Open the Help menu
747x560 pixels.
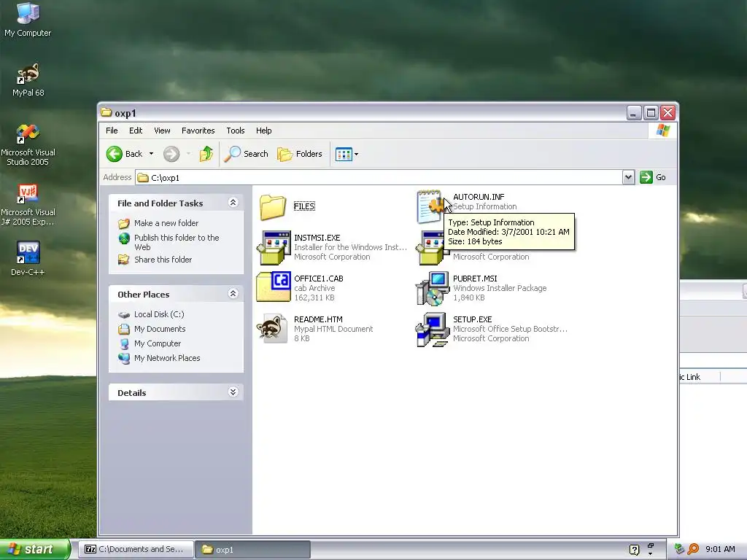click(263, 131)
